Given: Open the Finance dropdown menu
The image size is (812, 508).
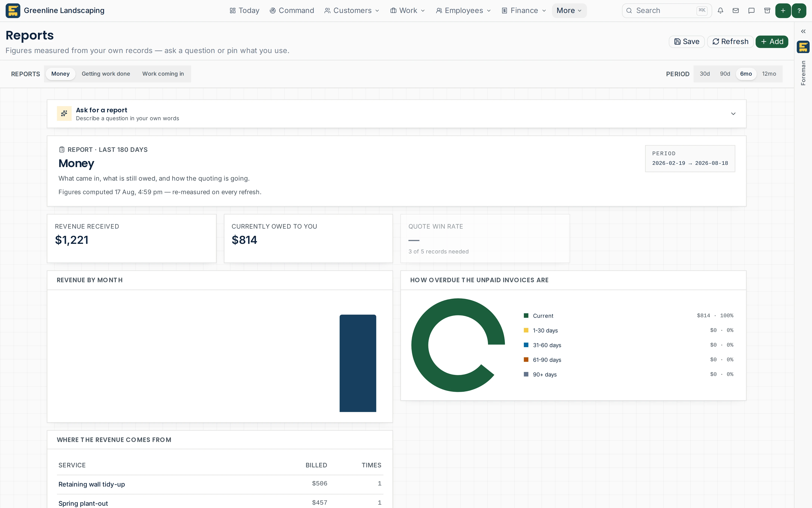Looking at the screenshot, I should (x=524, y=11).
